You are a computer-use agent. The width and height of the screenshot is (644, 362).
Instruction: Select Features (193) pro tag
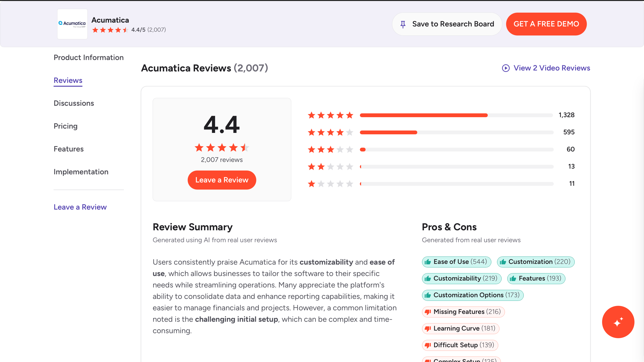click(x=536, y=278)
